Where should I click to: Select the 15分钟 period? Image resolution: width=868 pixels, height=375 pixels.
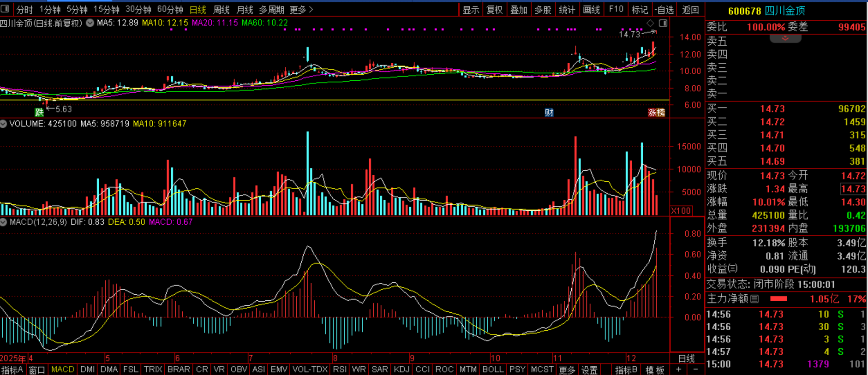coord(106,9)
